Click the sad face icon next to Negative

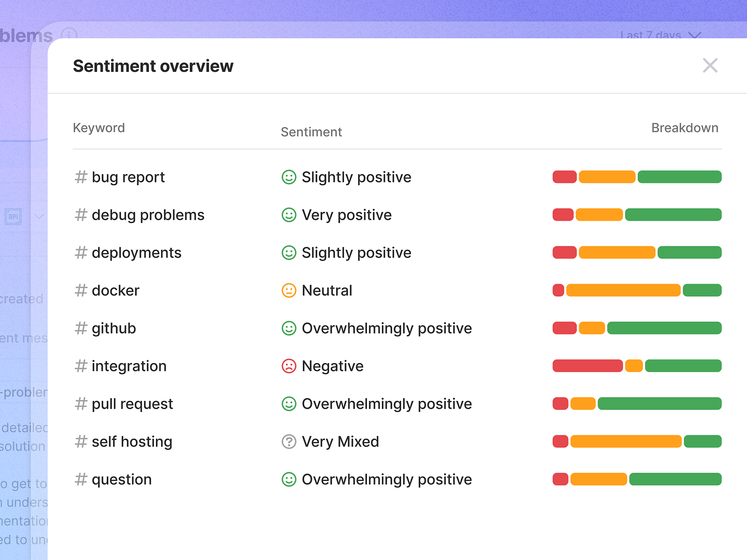289,366
